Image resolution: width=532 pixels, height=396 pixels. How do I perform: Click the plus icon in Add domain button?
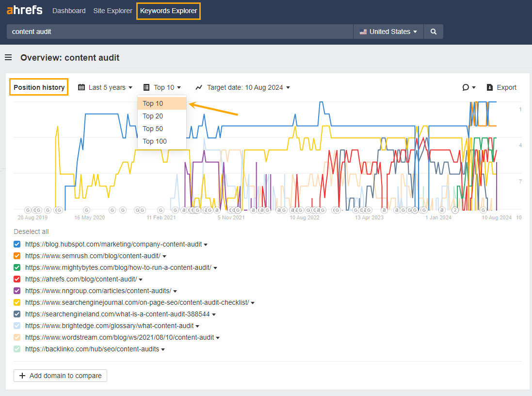tap(23, 375)
